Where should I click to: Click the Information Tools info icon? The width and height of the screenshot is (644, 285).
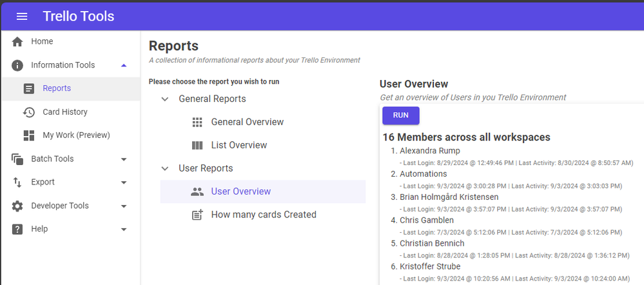click(x=17, y=65)
